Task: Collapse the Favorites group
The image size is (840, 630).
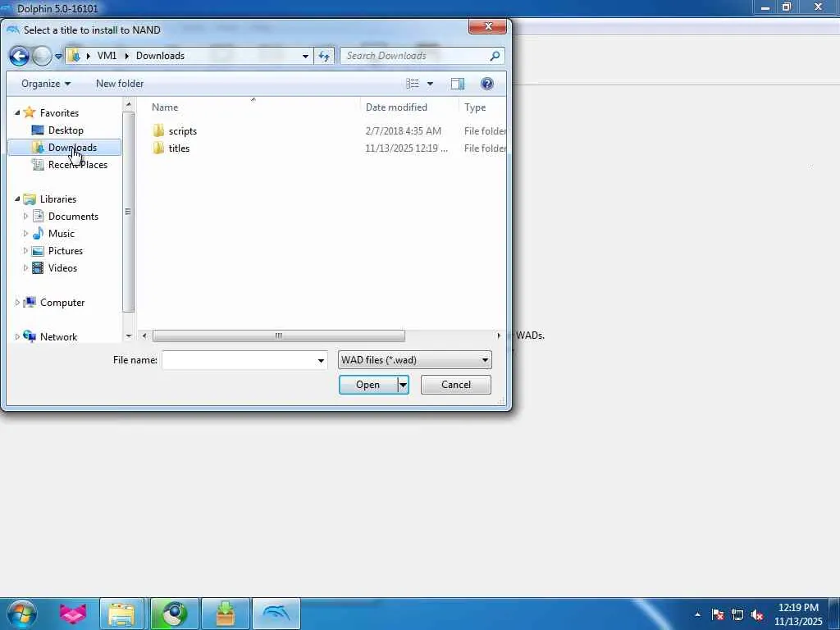Action: (17, 112)
